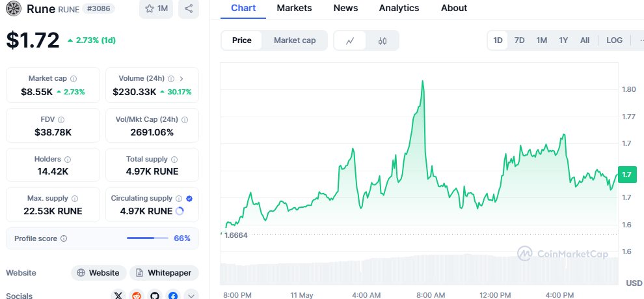Image resolution: width=644 pixels, height=299 pixels.
Task: Switch to candlestick chart view icon
Action: [x=382, y=40]
